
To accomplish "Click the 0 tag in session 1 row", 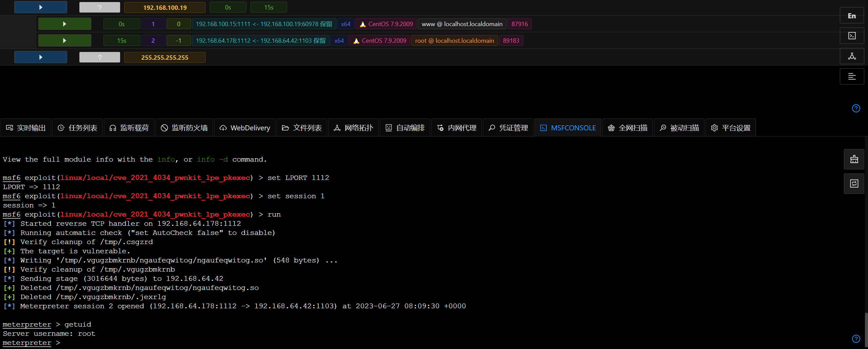I will click(x=179, y=24).
